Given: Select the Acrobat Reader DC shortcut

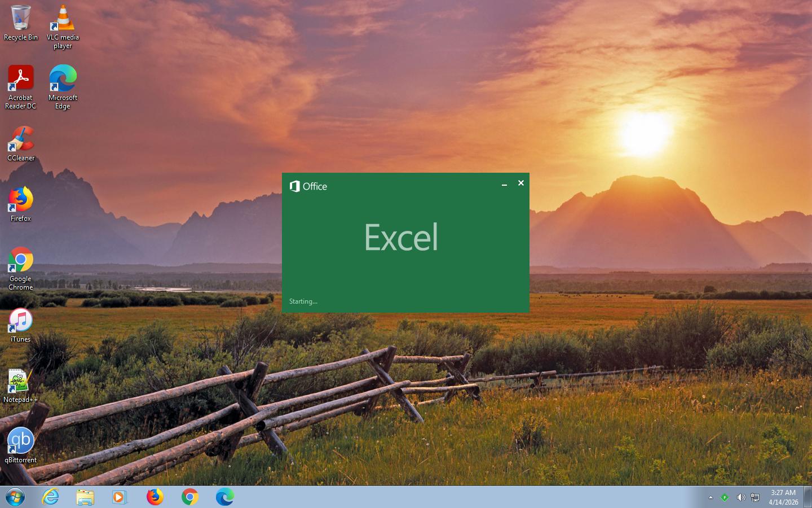Looking at the screenshot, I should point(21,79).
